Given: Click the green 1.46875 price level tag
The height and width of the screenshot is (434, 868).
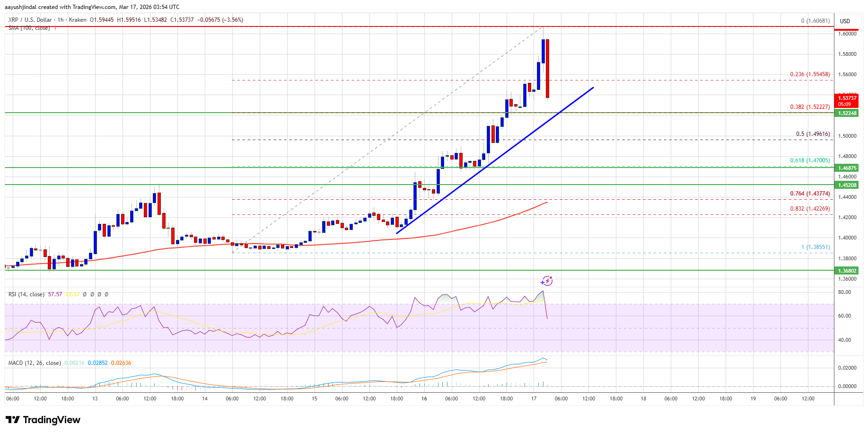Looking at the screenshot, I should pos(847,168).
